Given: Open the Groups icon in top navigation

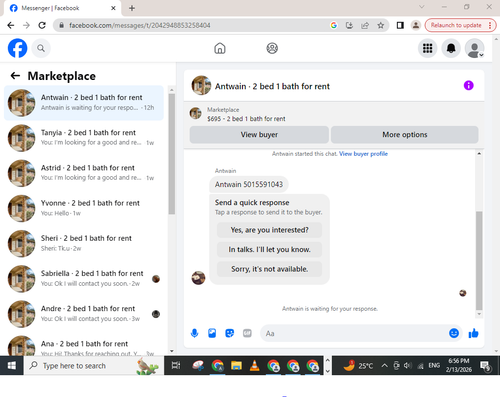Looking at the screenshot, I should [x=272, y=48].
